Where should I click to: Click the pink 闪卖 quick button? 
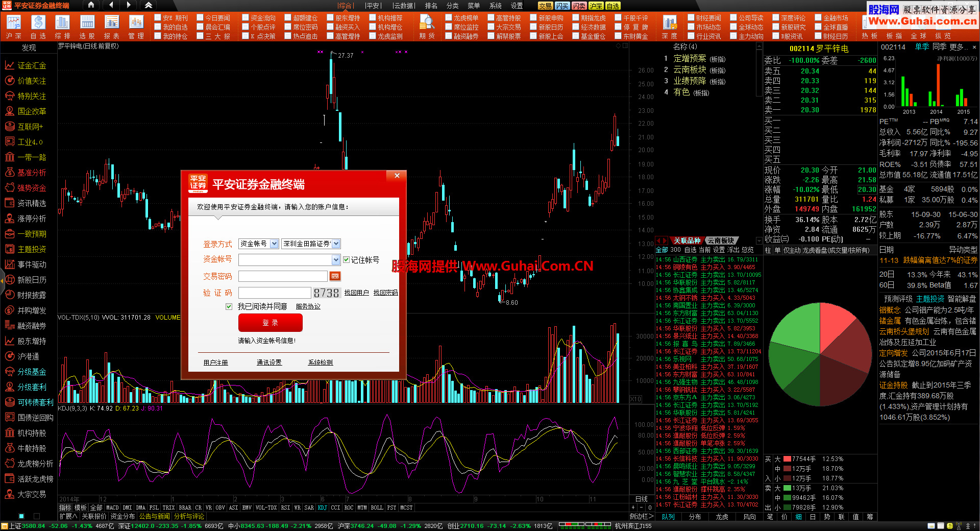579,6
